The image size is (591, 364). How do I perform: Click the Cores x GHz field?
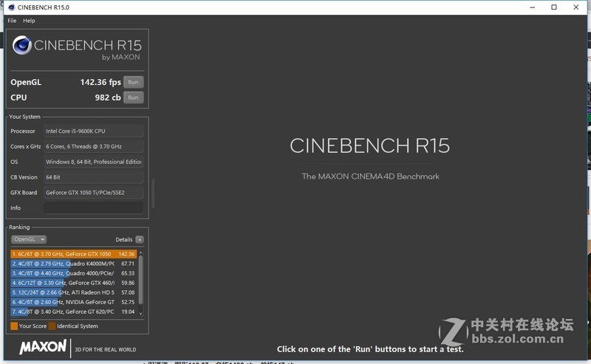coord(94,147)
